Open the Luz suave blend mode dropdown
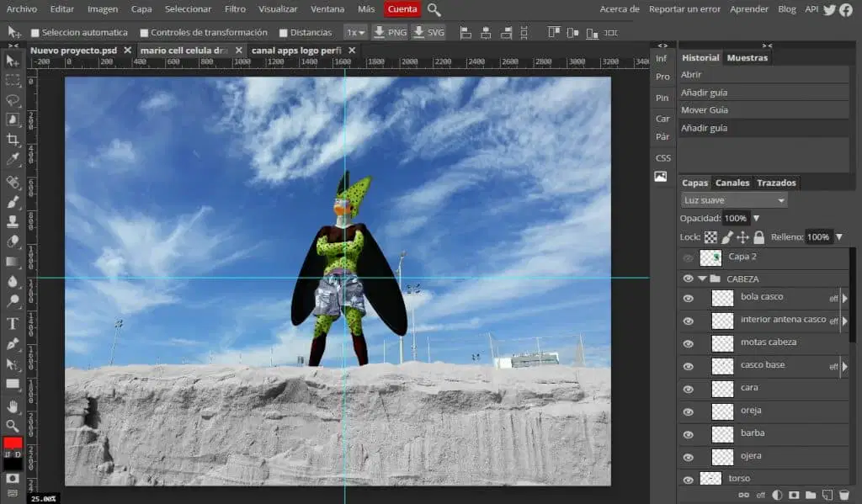 [x=734, y=200]
